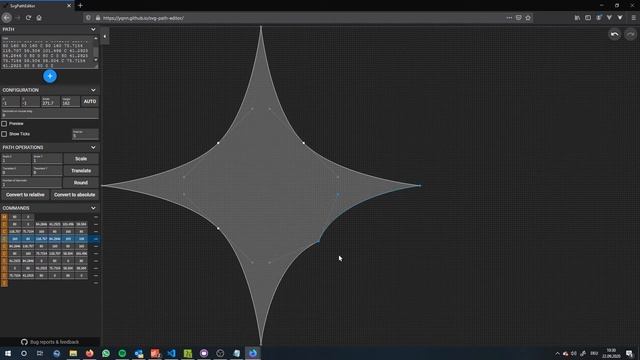Open page actions three-dot menu
640x360 pixels.
pos(509,18)
